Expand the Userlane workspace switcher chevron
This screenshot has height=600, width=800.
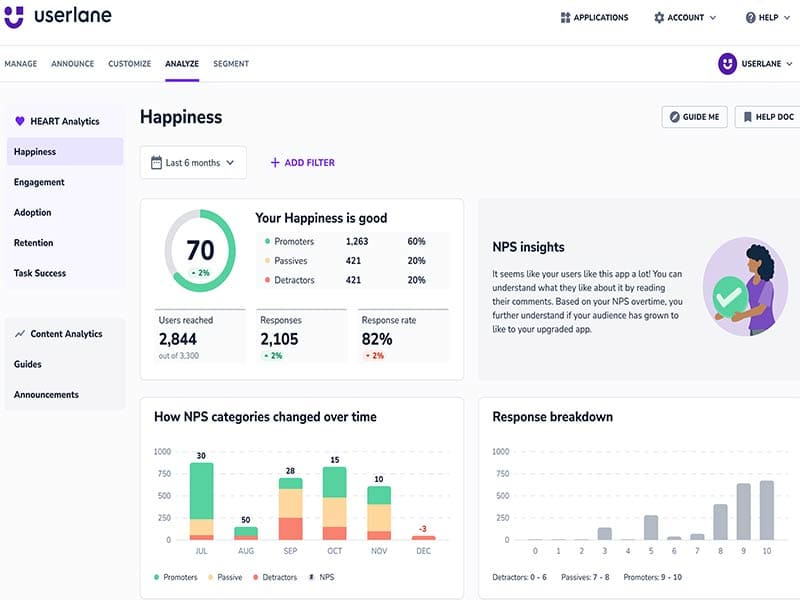click(x=789, y=64)
